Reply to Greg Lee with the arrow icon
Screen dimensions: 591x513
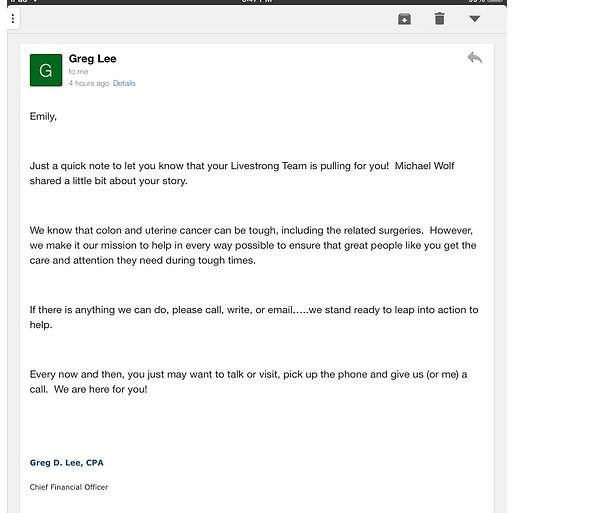pyautogui.click(x=475, y=57)
